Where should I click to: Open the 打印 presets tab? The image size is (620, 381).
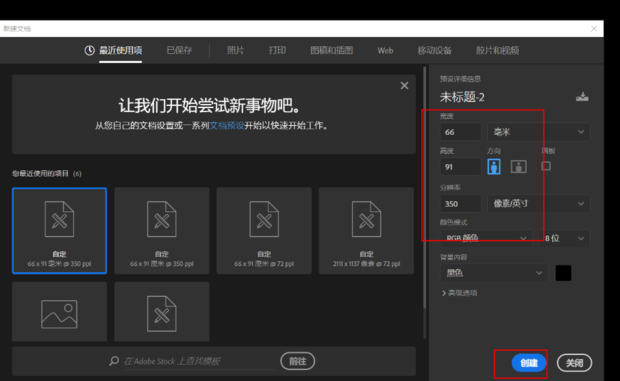click(277, 50)
